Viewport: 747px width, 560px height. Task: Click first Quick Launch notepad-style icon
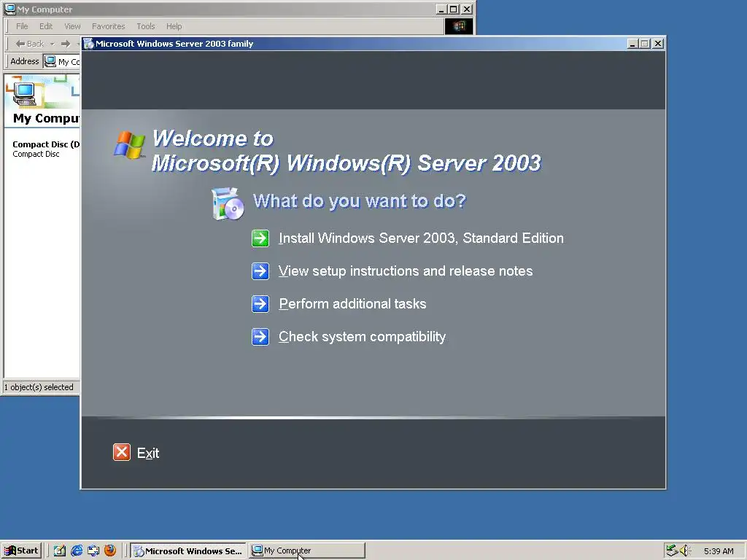(x=60, y=551)
